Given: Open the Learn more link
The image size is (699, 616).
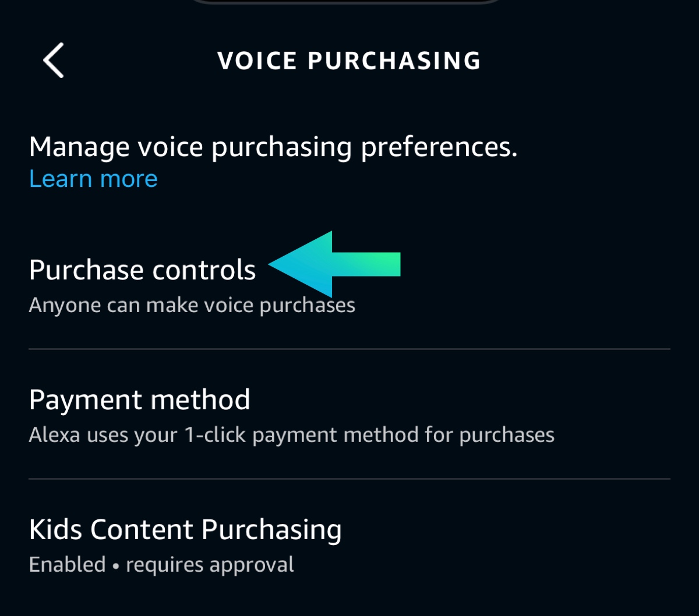Looking at the screenshot, I should (93, 179).
